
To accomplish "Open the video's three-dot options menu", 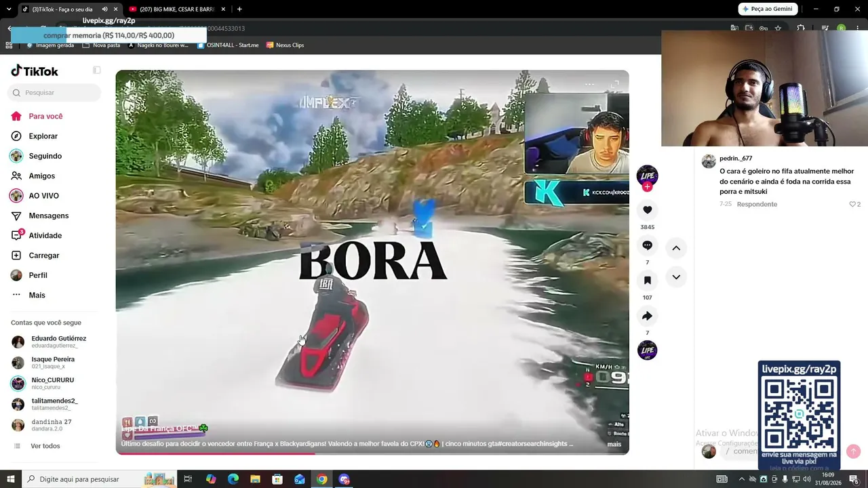I will [589, 84].
